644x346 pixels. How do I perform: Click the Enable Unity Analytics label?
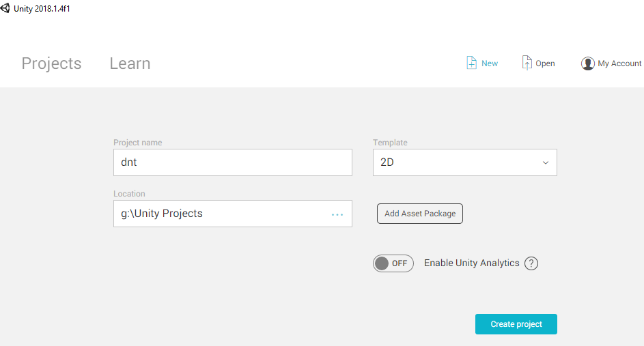pos(471,263)
